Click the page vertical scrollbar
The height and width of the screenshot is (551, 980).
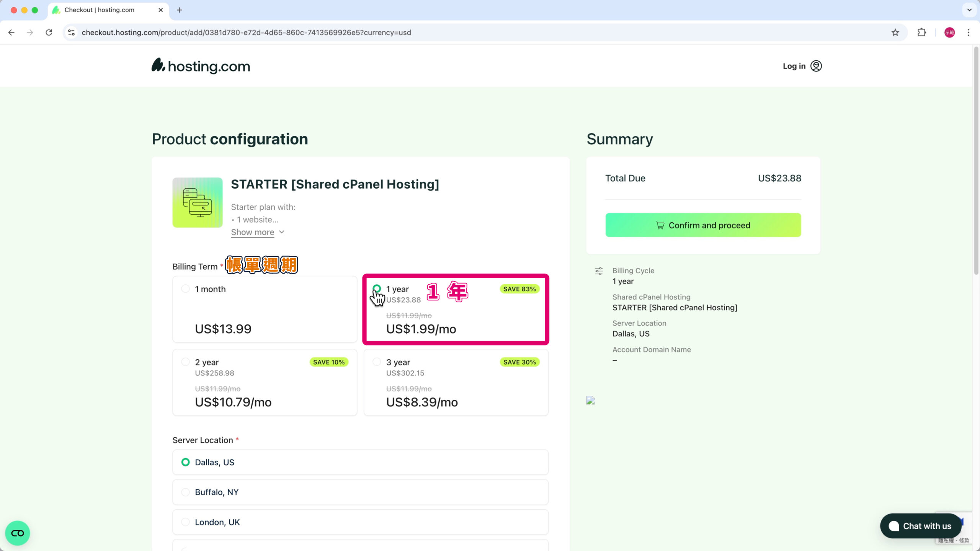click(x=976, y=161)
